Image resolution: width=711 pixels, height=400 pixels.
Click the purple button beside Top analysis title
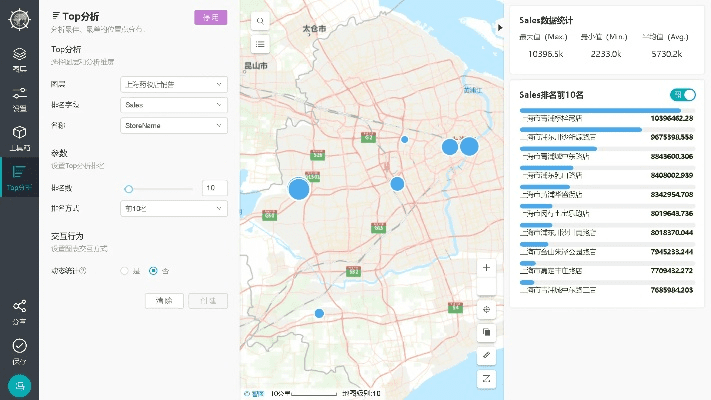click(x=210, y=17)
